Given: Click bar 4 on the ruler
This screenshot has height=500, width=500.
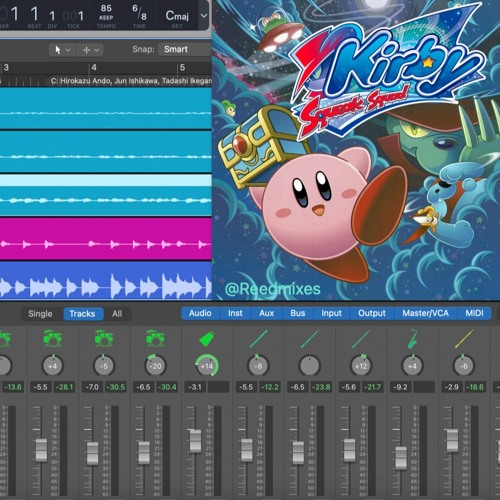Looking at the screenshot, I should (94, 68).
